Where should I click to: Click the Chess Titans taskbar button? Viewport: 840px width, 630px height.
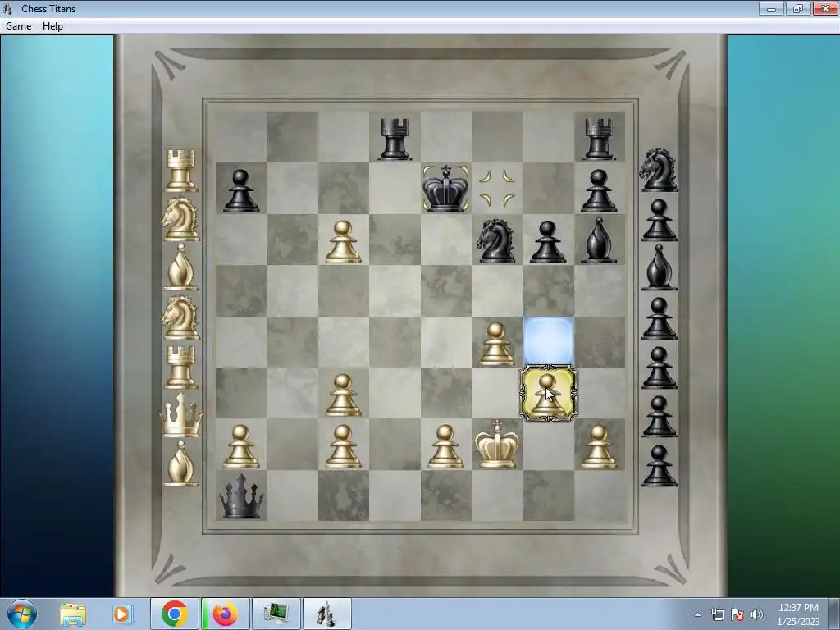pos(326,614)
